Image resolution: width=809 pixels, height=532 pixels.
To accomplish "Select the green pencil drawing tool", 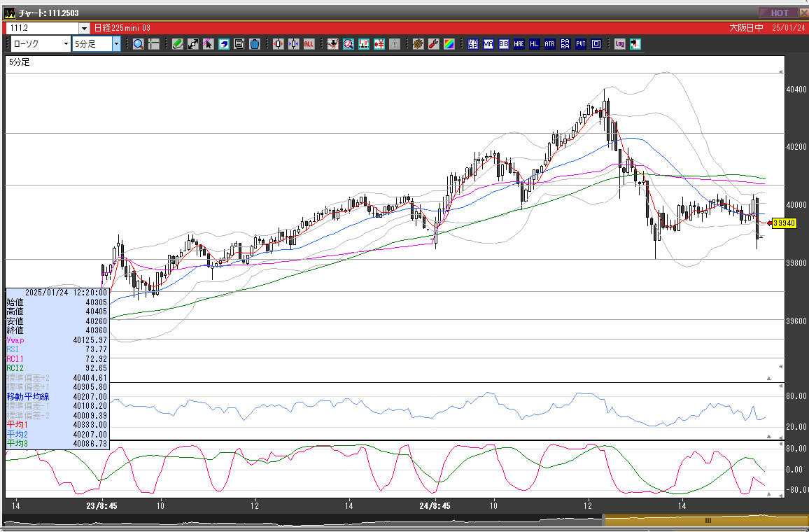I will [x=177, y=44].
